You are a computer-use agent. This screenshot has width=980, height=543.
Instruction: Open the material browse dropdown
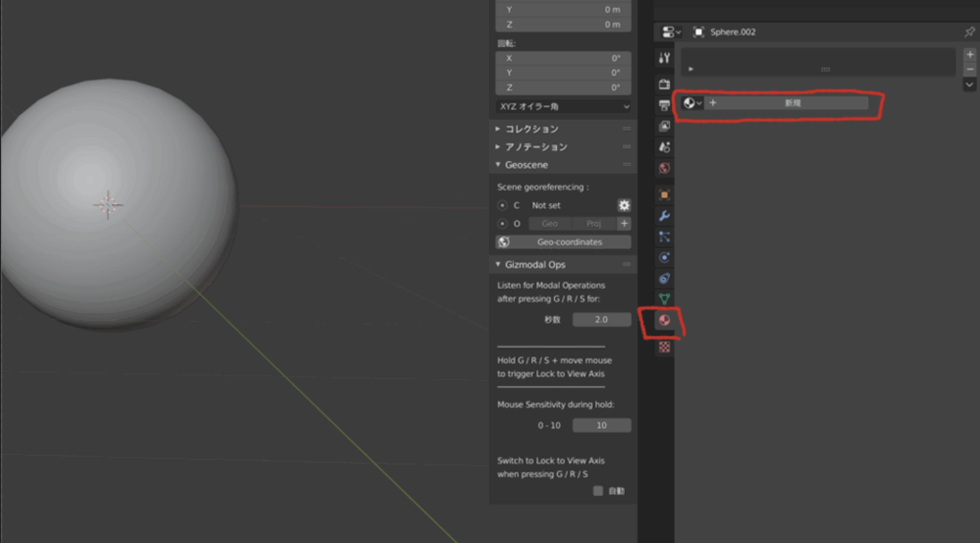pos(693,102)
